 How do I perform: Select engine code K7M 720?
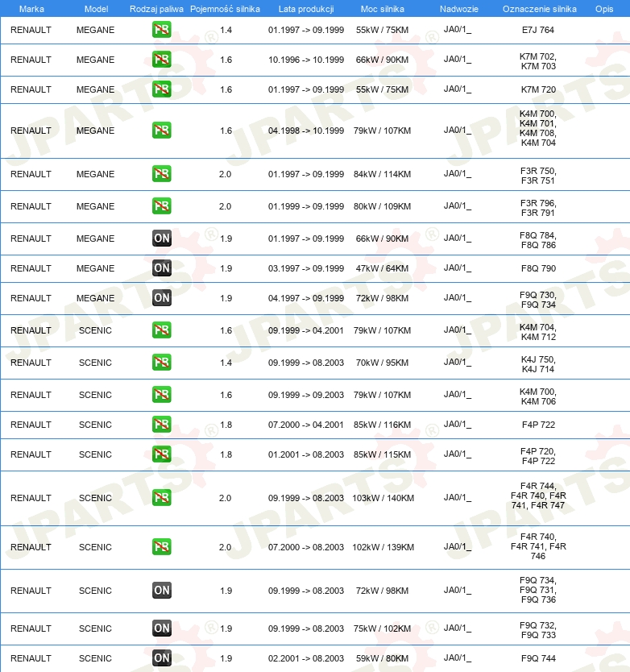tap(538, 89)
